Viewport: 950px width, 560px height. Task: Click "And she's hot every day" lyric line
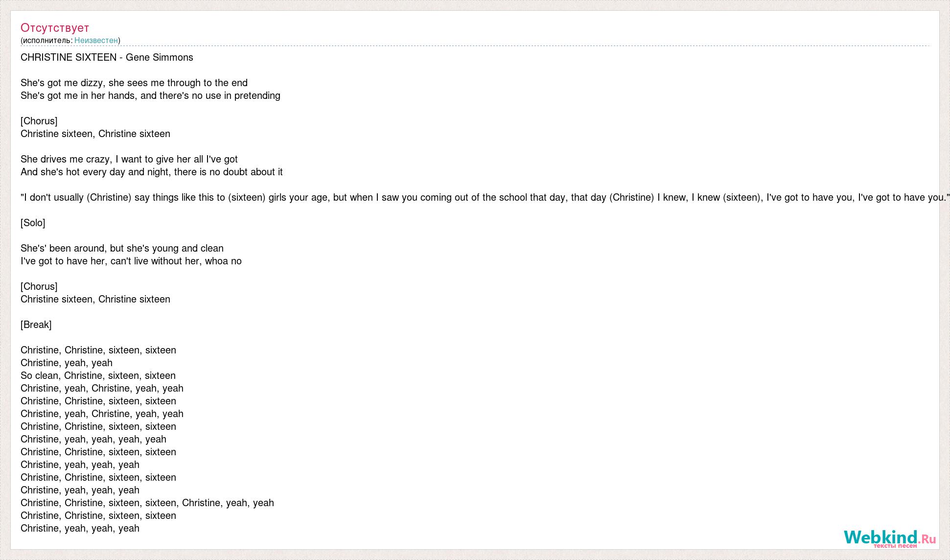[x=152, y=172]
